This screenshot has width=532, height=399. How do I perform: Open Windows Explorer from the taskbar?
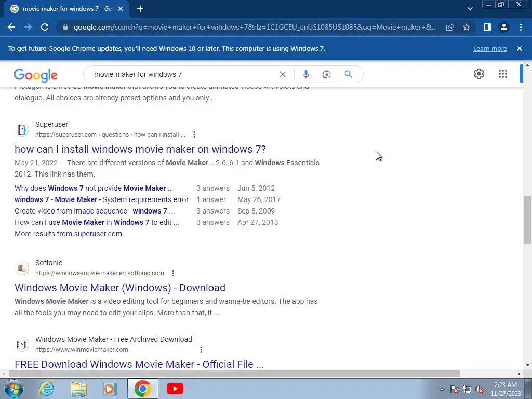[x=79, y=389]
